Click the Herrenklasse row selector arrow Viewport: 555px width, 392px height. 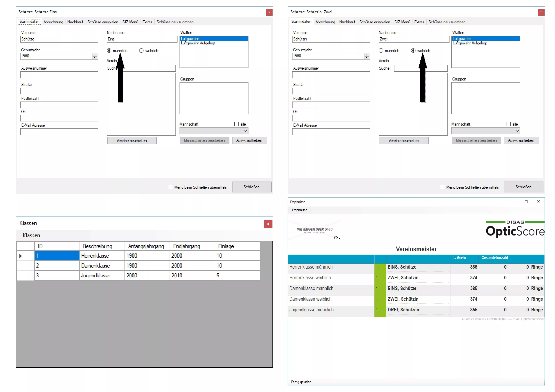click(21, 256)
